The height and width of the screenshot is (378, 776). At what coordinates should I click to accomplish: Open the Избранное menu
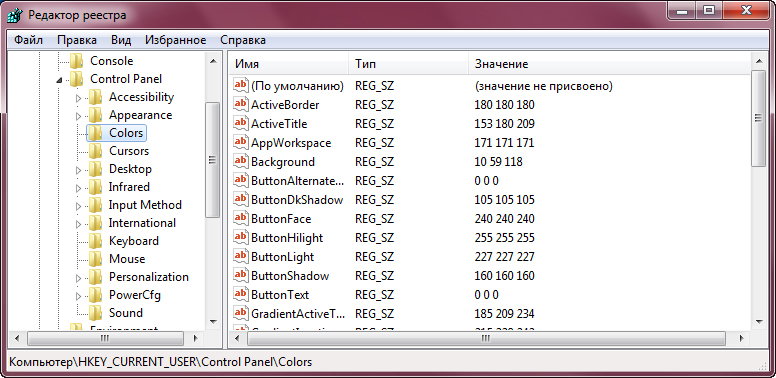pyautogui.click(x=176, y=40)
